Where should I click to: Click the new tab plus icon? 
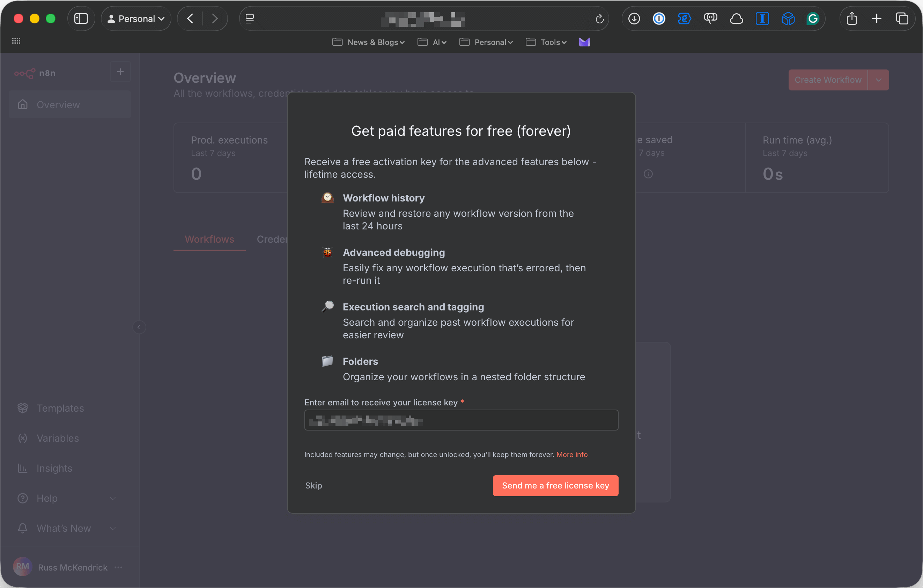point(877,19)
